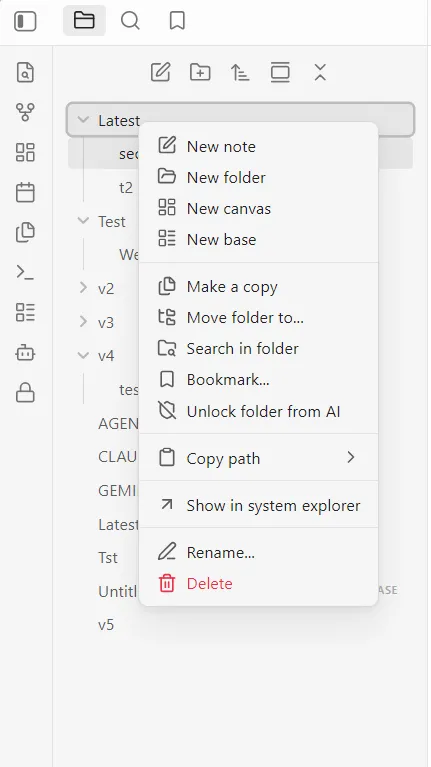Open the root-level Latest file below GEMI

(x=118, y=524)
